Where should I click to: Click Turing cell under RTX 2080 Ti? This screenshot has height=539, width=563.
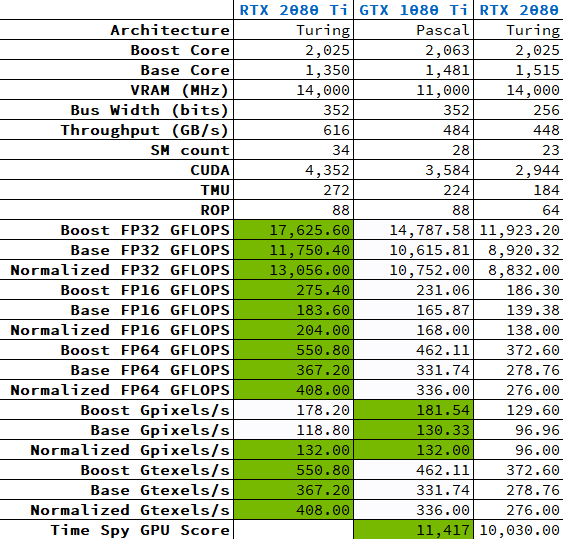pyautogui.click(x=293, y=30)
